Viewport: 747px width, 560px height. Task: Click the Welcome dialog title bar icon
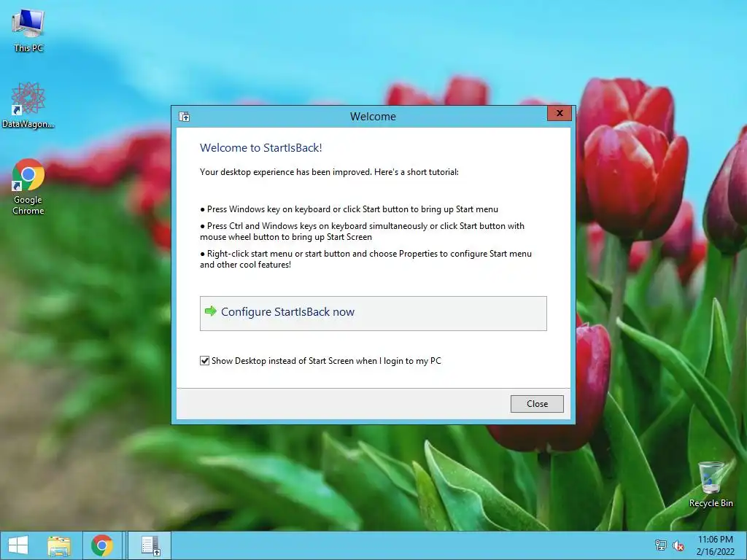point(185,117)
